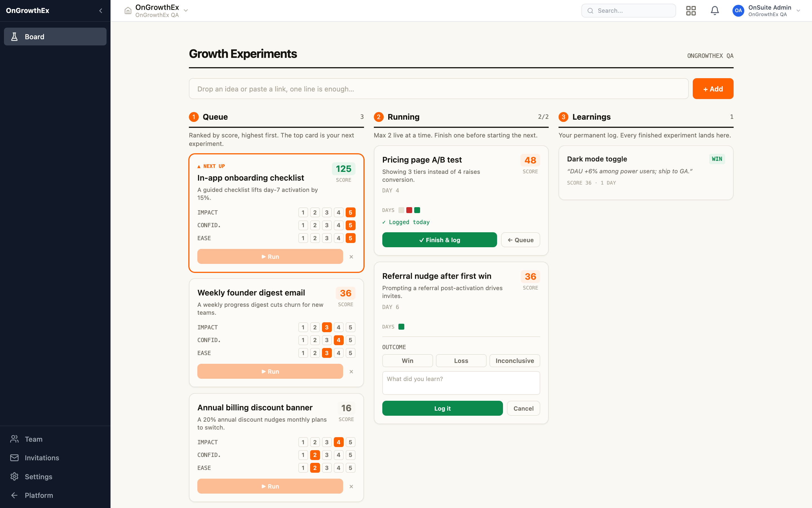The height and width of the screenshot is (508, 812).
Task: Click the green day square on Referral nudge
Action: (401, 327)
